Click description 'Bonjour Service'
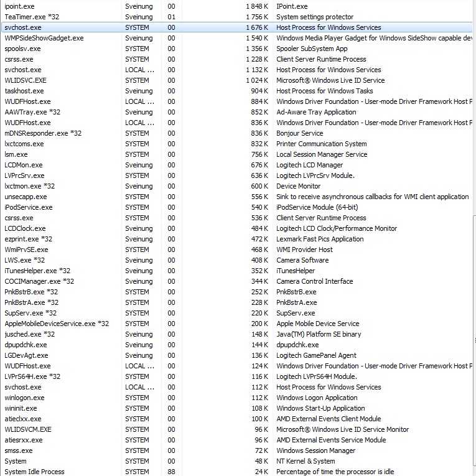This screenshot has height=476, width=476. pos(300,133)
